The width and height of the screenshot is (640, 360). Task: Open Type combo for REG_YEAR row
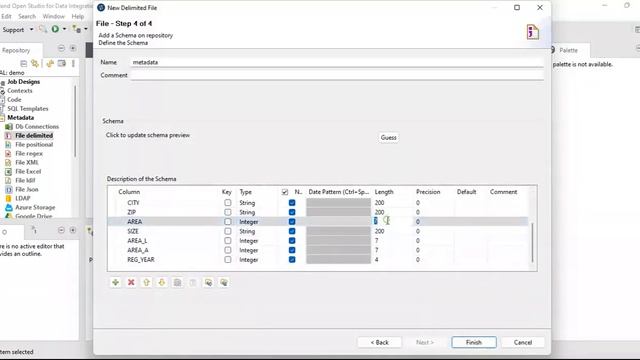coord(258,260)
